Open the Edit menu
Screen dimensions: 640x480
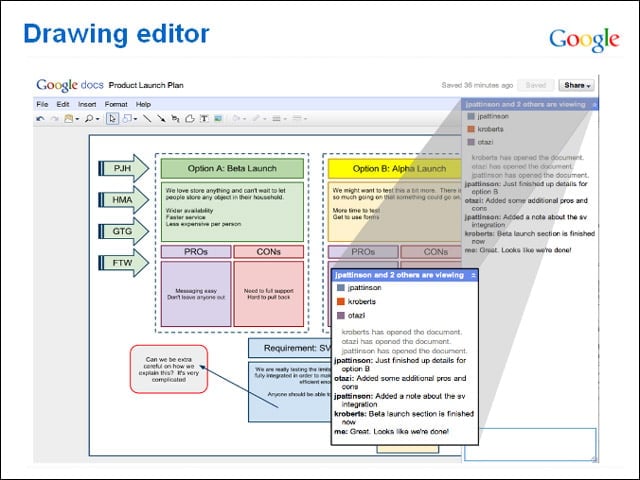tap(63, 104)
